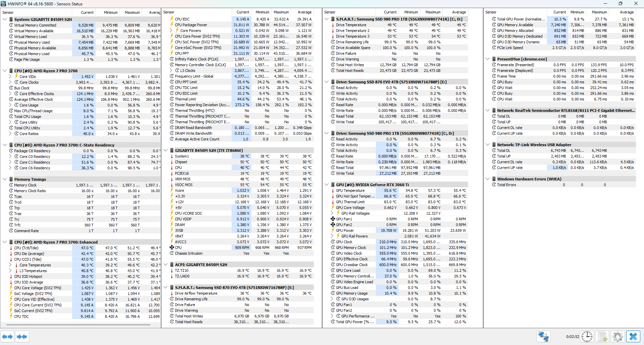Screen dimensions: 644x345
Task: Click the lightning icon beside Vcore
Action: click(172, 190)
